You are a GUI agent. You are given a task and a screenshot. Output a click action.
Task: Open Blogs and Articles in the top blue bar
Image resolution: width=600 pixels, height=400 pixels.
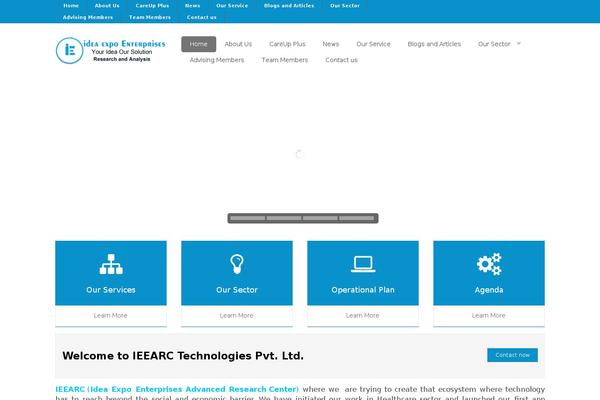[289, 6]
